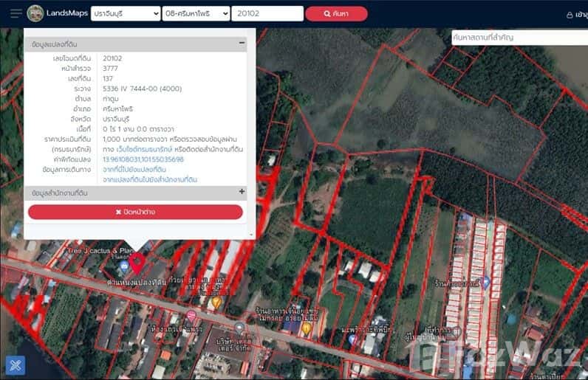
Task: Collapse the ข้อมูลแปลงที่ดิน section
Action: pyautogui.click(x=242, y=44)
